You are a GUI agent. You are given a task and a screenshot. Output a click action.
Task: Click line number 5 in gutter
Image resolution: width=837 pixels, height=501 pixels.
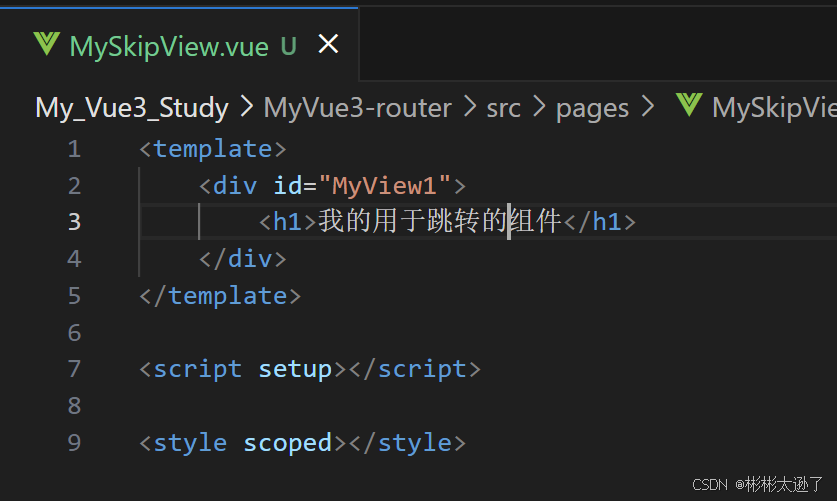tap(74, 296)
